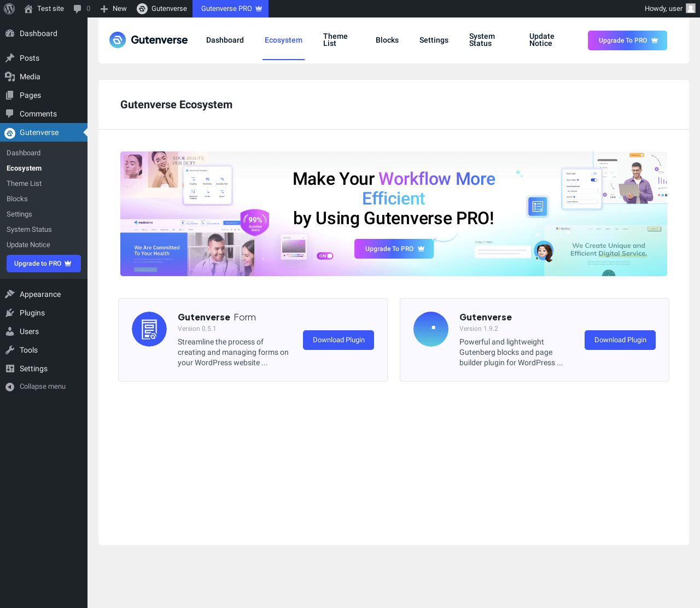The image size is (700, 608).
Task: Download the Gutenverse version 1.9.2 plugin
Action: coord(620,340)
